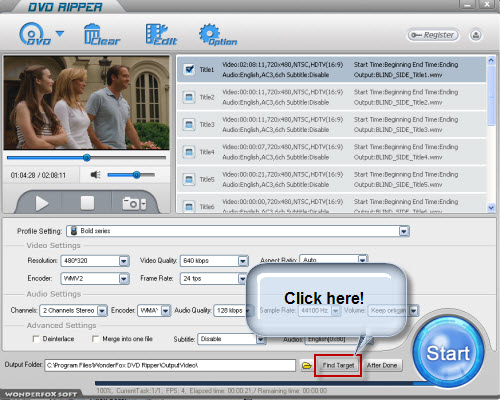Click the After Done button
The height and width of the screenshot is (400, 500).
(382, 365)
